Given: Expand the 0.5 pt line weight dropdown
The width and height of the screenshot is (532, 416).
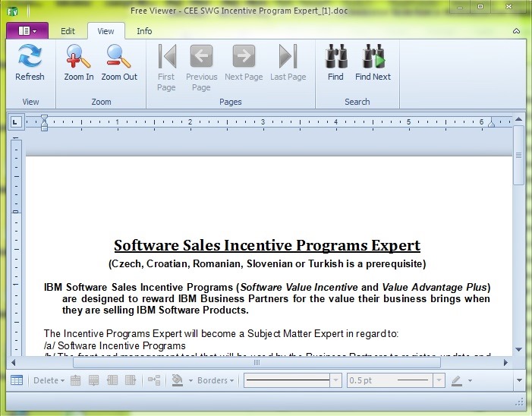Looking at the screenshot, I should click(x=439, y=380).
